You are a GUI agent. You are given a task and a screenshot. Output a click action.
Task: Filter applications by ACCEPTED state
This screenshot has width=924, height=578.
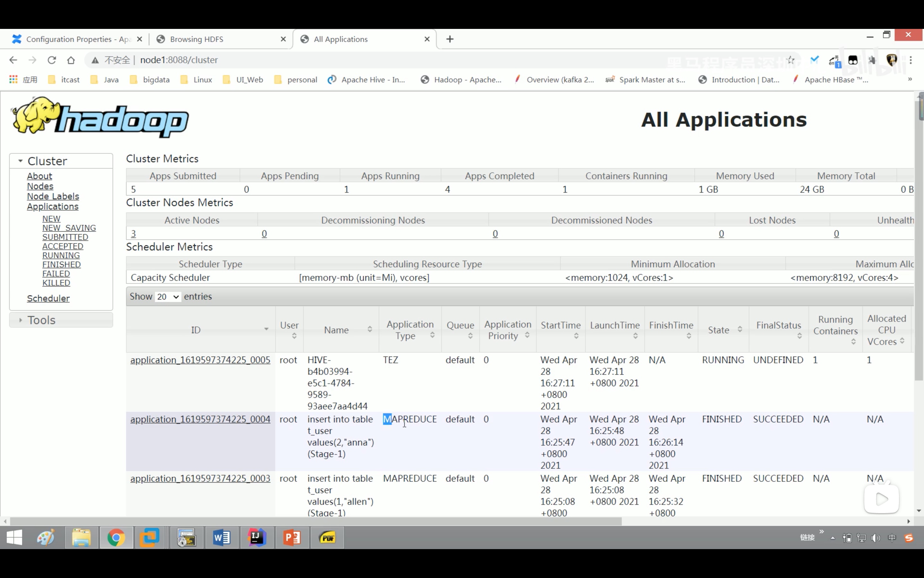coord(63,246)
